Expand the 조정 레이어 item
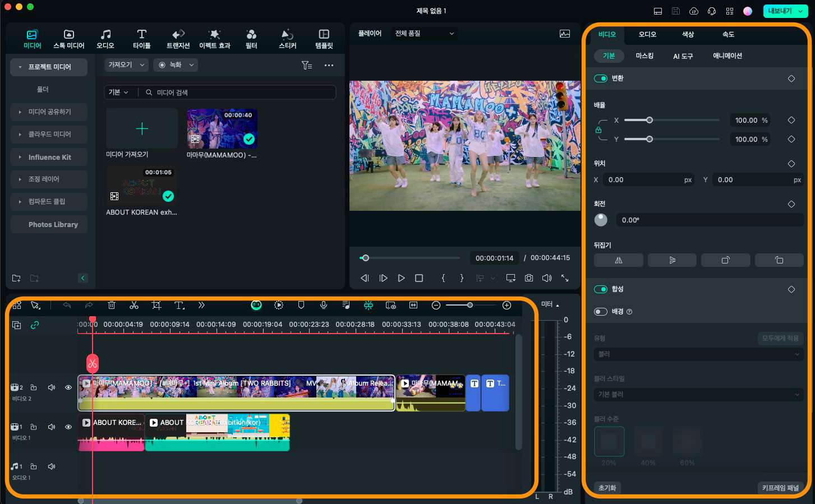Image resolution: width=815 pixels, height=504 pixels. click(x=49, y=179)
